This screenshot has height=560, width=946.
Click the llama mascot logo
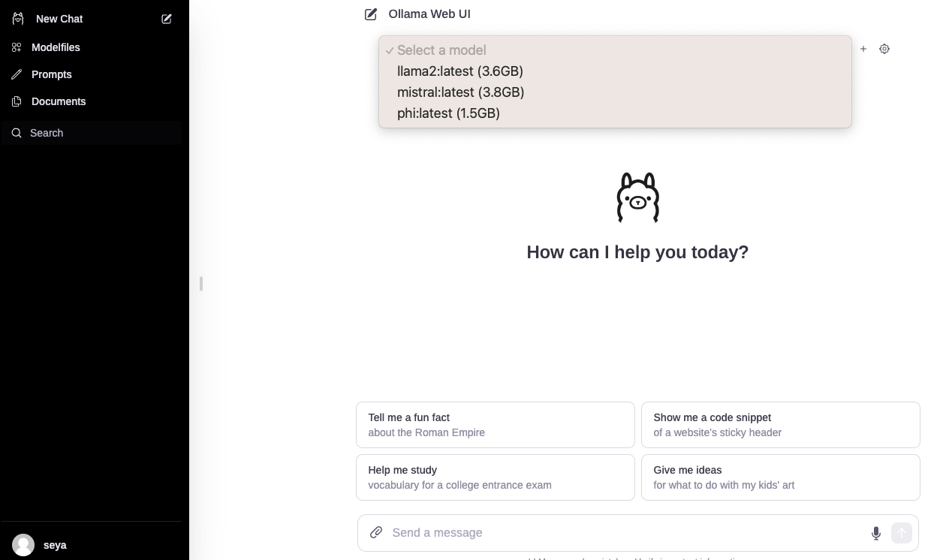[638, 197]
